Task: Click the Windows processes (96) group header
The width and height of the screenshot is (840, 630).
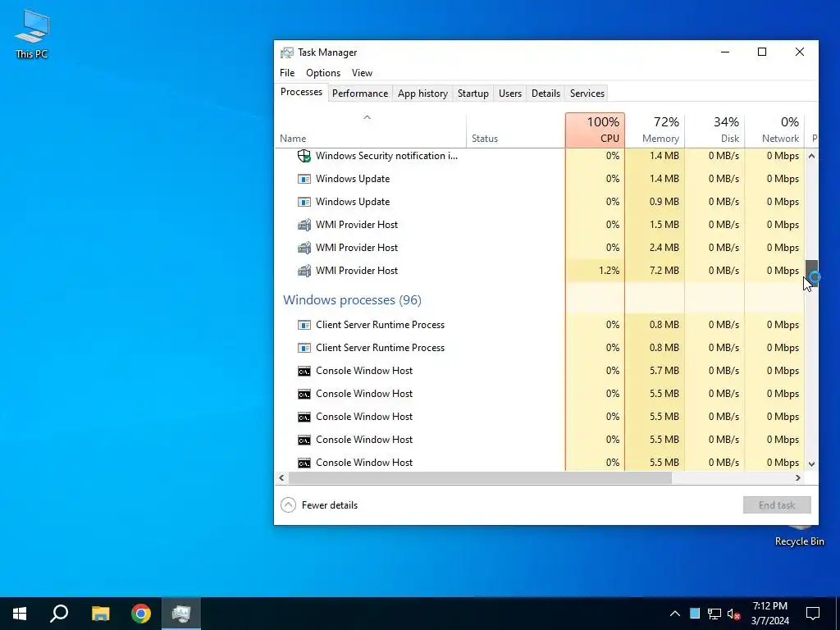Action: [353, 300]
